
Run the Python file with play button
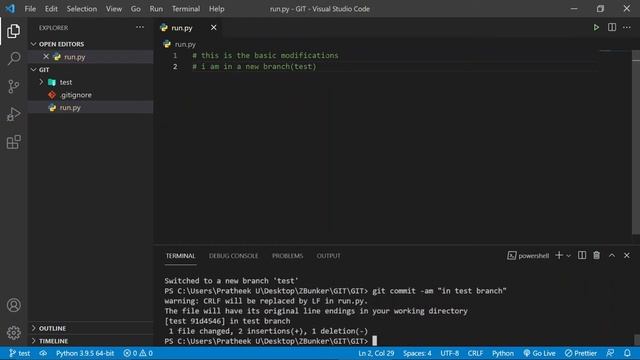[x=596, y=28]
